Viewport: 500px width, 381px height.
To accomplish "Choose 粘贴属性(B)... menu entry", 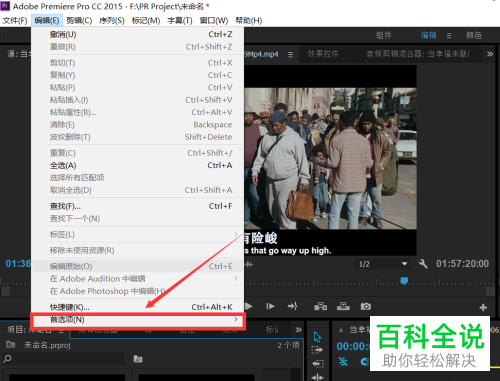I will tap(138, 112).
